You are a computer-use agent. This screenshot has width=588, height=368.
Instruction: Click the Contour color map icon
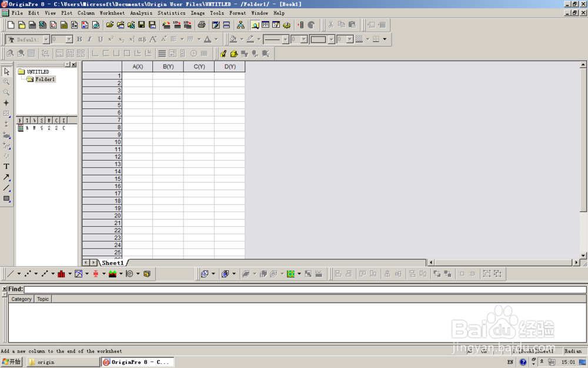[290, 274]
